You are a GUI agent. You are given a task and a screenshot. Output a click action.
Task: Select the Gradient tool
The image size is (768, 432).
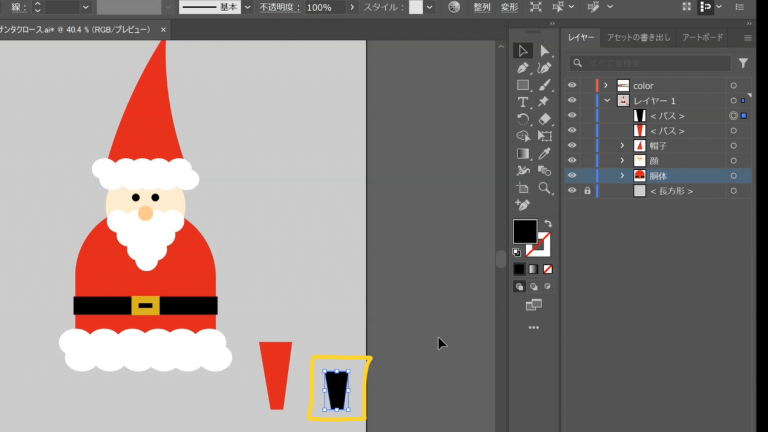522,154
